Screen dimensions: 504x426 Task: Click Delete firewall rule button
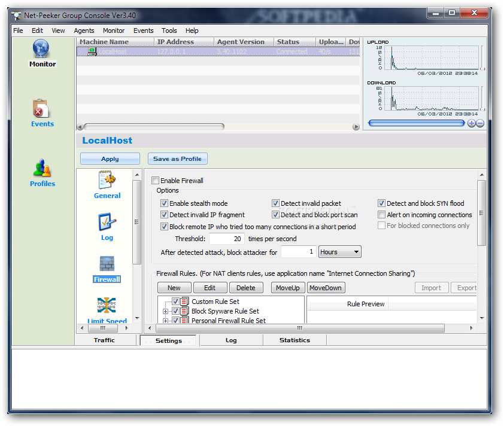[x=246, y=288]
